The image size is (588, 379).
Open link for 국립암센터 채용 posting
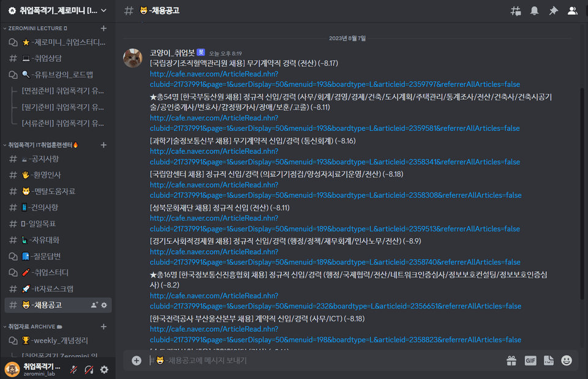click(x=336, y=190)
